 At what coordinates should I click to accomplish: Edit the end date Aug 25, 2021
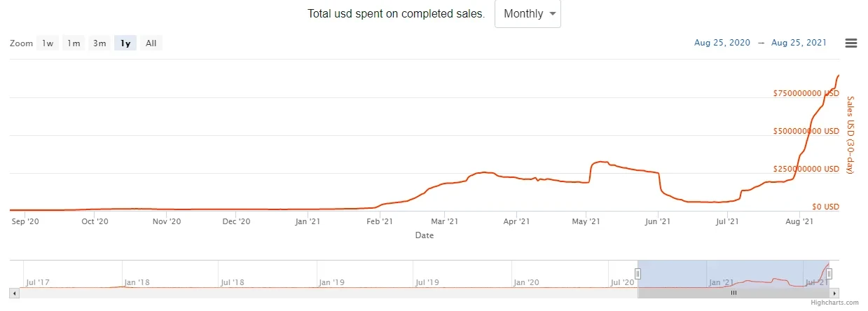tap(799, 43)
